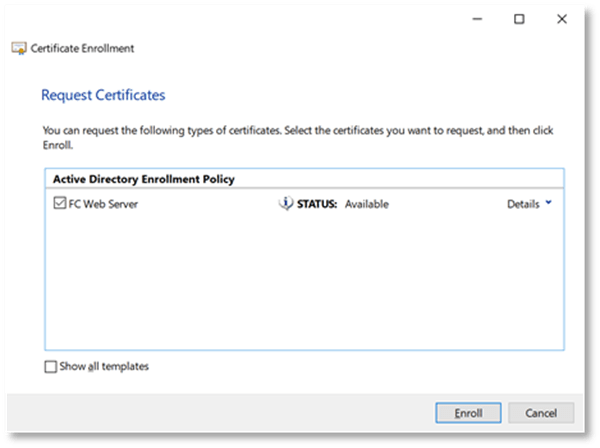This screenshot has height=448, width=600.
Task: Click the Certificate Enrollment title bar icon
Action: coord(18,47)
